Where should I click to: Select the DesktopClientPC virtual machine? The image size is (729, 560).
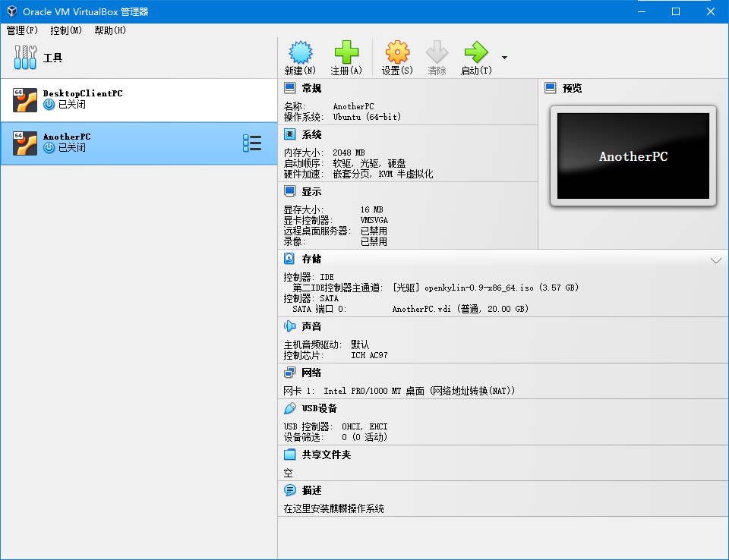(x=139, y=100)
